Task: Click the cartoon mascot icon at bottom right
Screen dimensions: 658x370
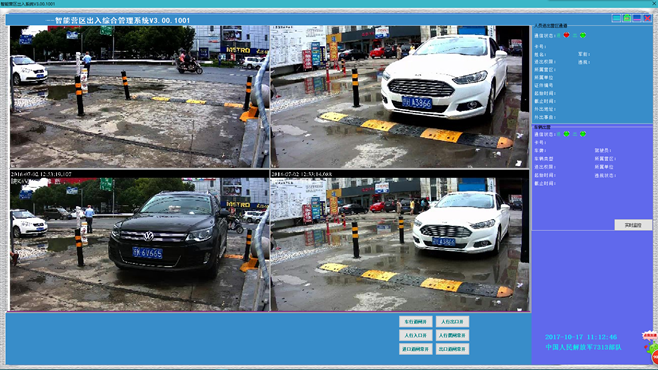Action: coord(651,347)
